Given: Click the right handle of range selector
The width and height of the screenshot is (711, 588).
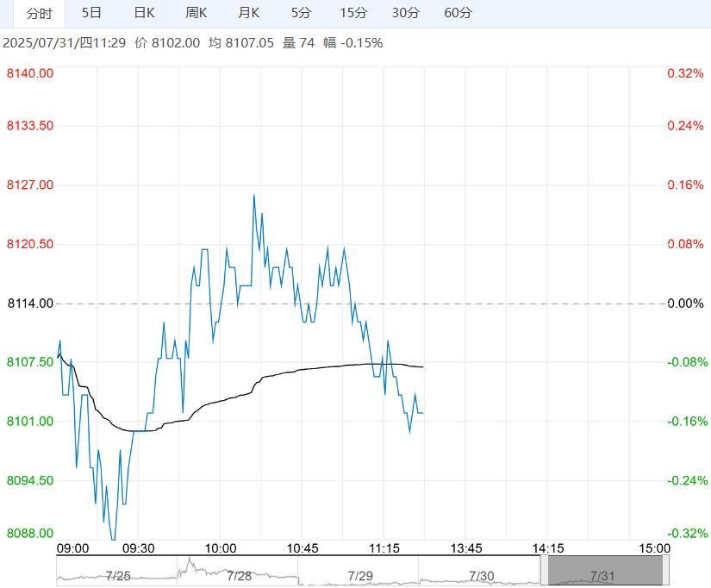Looking at the screenshot, I should (664, 571).
